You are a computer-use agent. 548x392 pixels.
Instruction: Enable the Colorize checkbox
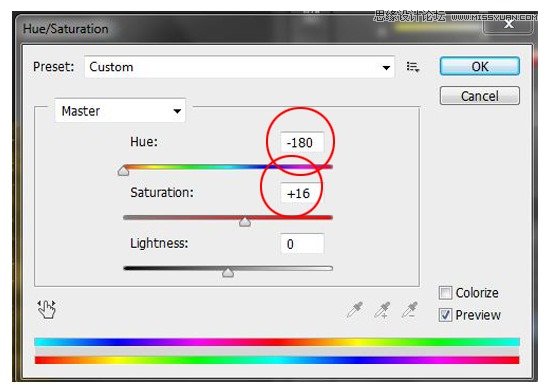(445, 293)
